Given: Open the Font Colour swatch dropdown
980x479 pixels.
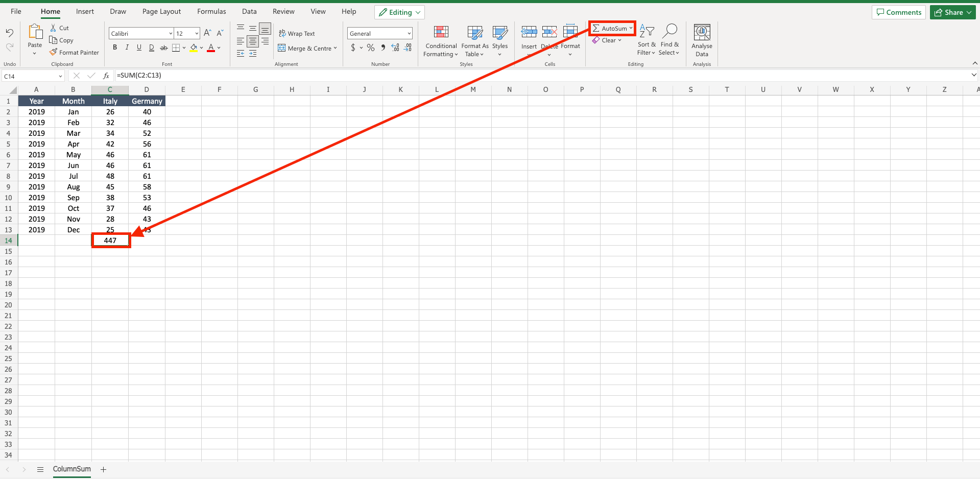Looking at the screenshot, I should 219,47.
